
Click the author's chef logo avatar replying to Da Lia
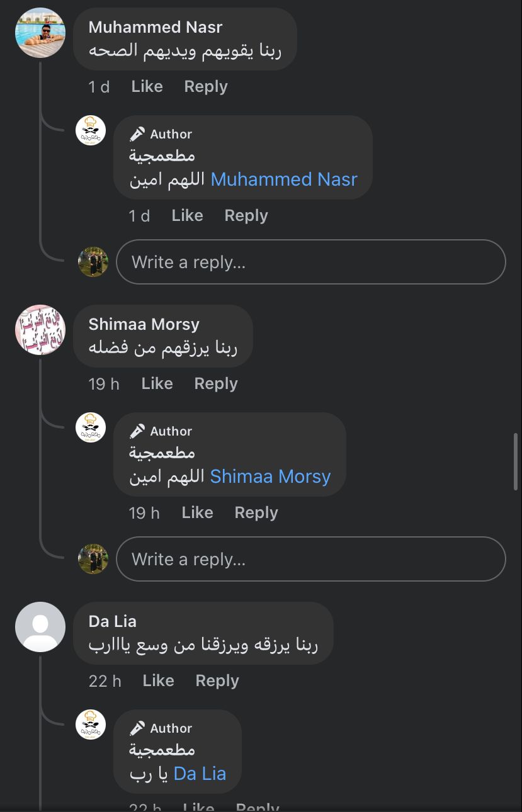(91, 725)
